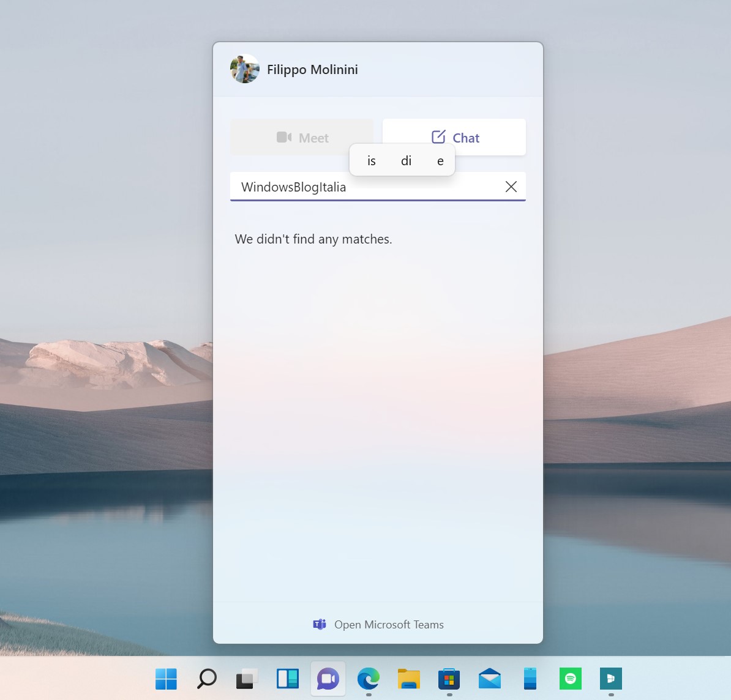Click the Teams logo next to Open Microsoft Teams
The height and width of the screenshot is (700, 731).
(320, 625)
